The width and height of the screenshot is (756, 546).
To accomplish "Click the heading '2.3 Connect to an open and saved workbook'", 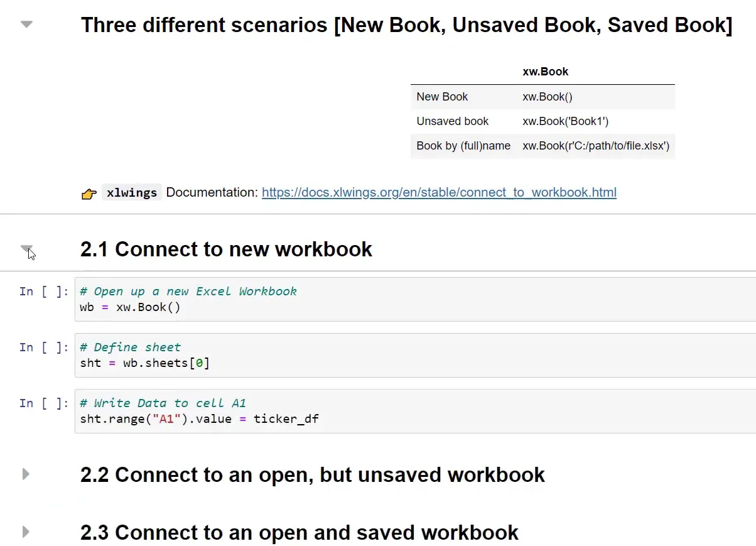I will 300,532.
